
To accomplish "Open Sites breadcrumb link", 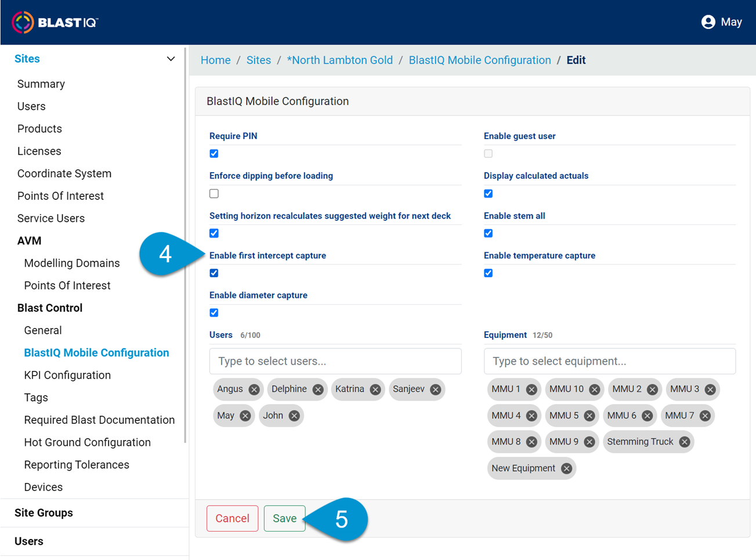I will (259, 60).
